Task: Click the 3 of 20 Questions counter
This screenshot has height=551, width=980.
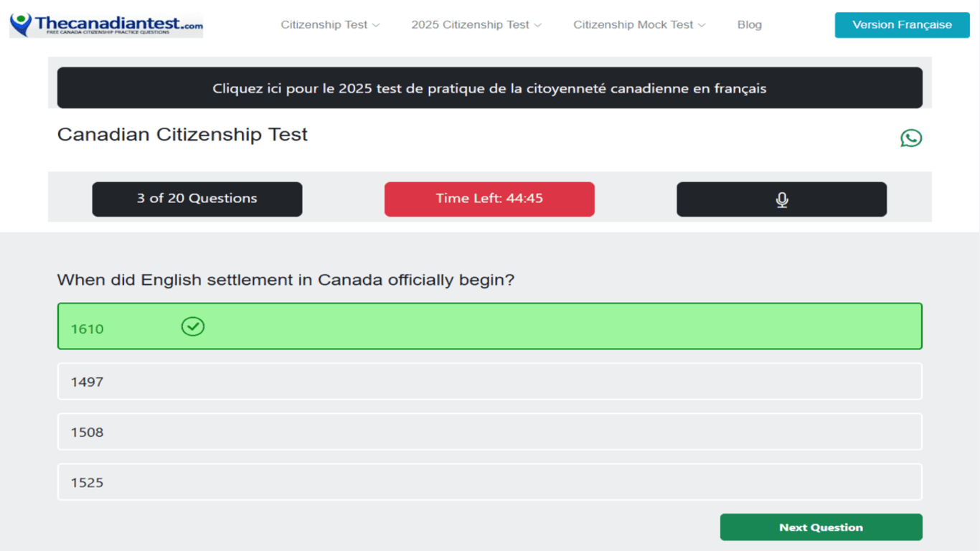Action: point(197,199)
